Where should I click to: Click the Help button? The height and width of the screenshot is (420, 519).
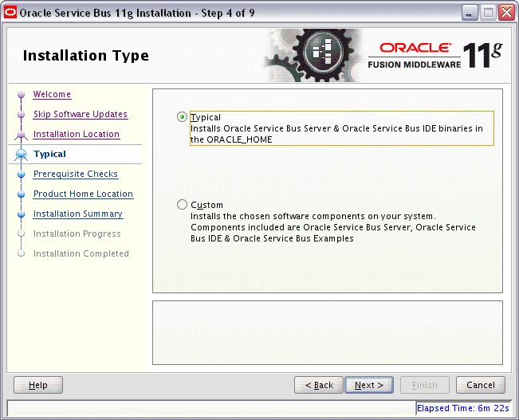[38, 385]
